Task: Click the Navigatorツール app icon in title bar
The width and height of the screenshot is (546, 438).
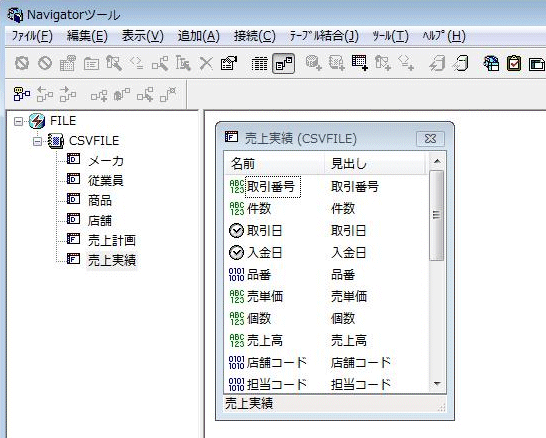Action: pyautogui.click(x=16, y=15)
